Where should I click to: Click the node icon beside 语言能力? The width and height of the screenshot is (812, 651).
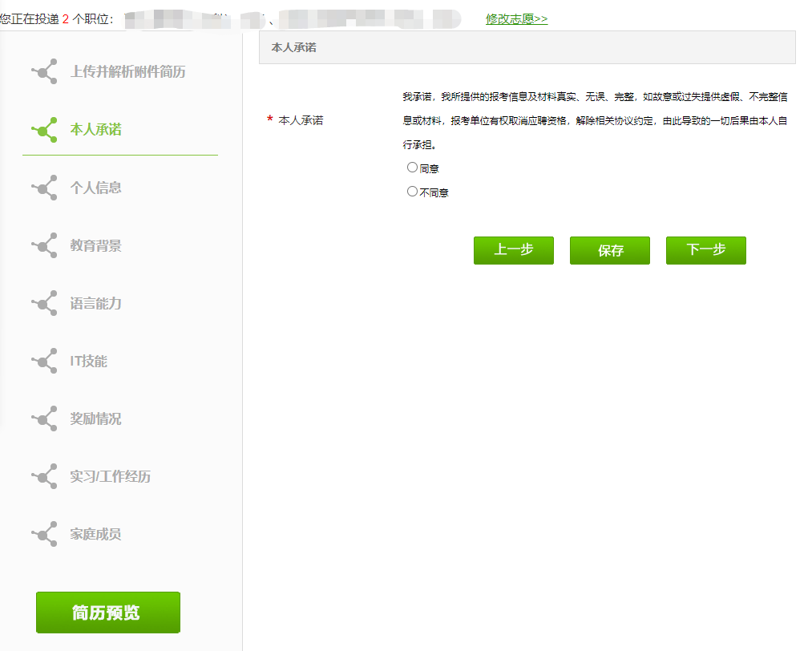click(x=45, y=303)
